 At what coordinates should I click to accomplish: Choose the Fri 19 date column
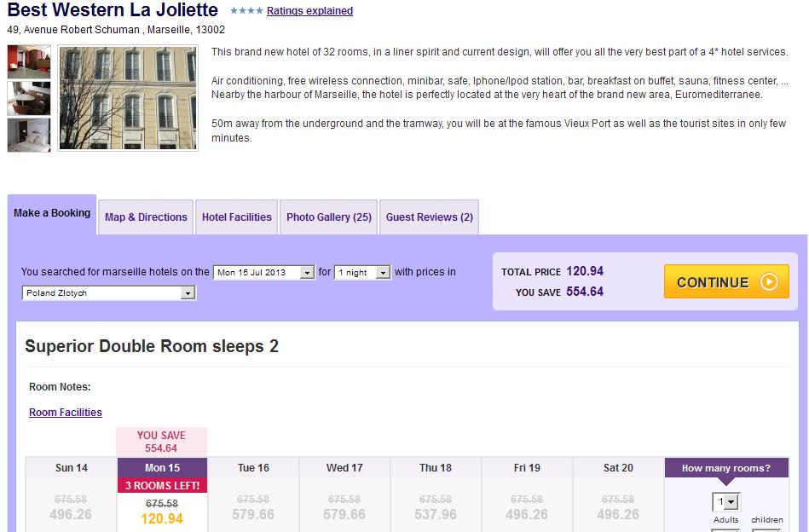pyautogui.click(x=527, y=468)
